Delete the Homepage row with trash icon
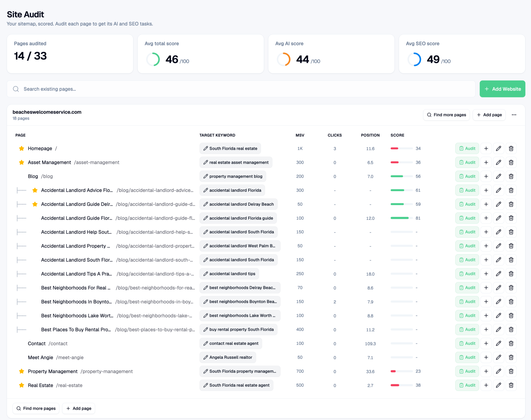Image resolution: width=531 pixels, height=420 pixels. click(511, 149)
